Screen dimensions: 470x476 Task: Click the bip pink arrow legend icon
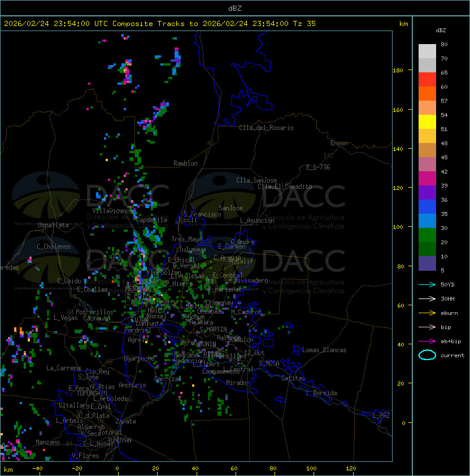(427, 327)
